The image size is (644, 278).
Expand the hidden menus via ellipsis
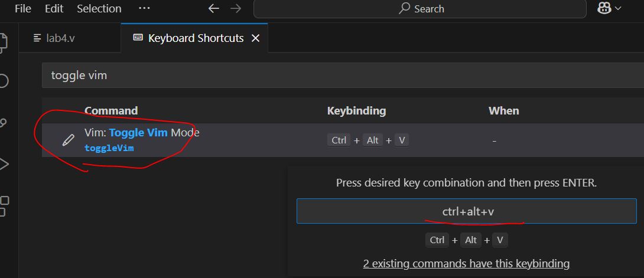click(x=144, y=8)
